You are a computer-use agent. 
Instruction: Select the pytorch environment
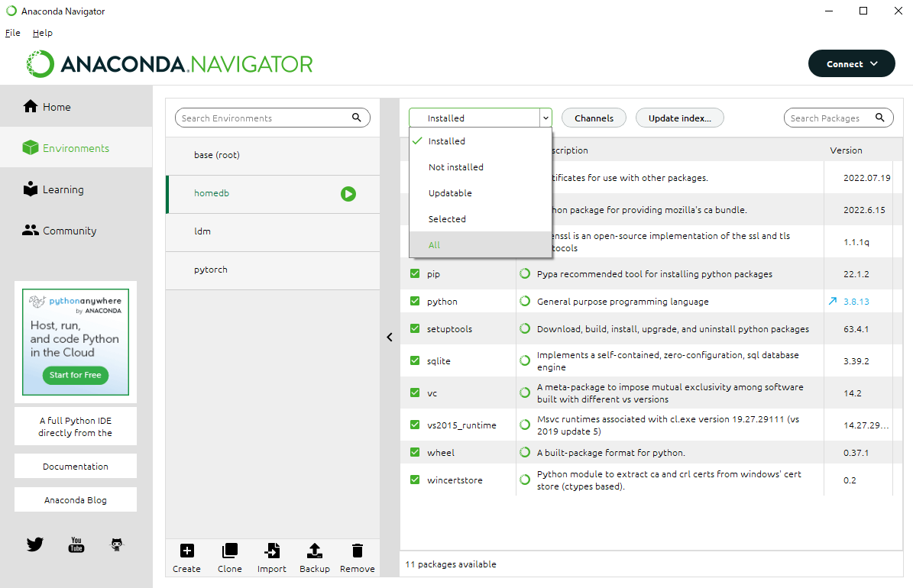[x=273, y=270]
